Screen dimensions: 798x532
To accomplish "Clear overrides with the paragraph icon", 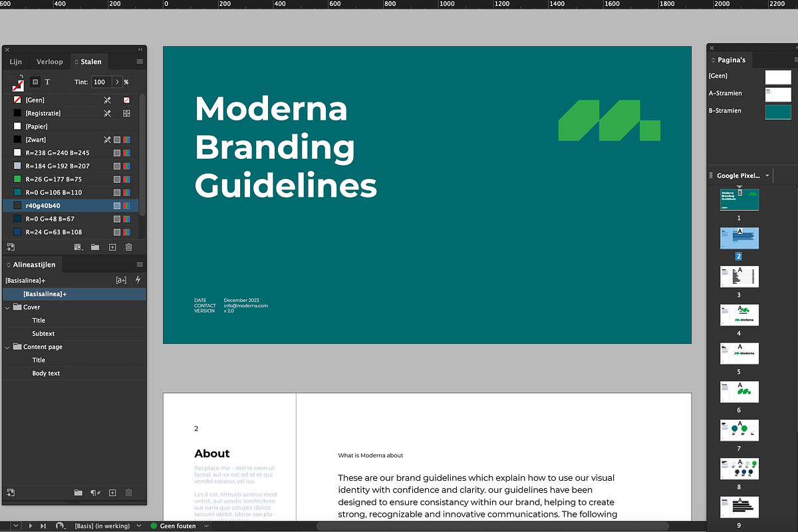I will point(94,493).
